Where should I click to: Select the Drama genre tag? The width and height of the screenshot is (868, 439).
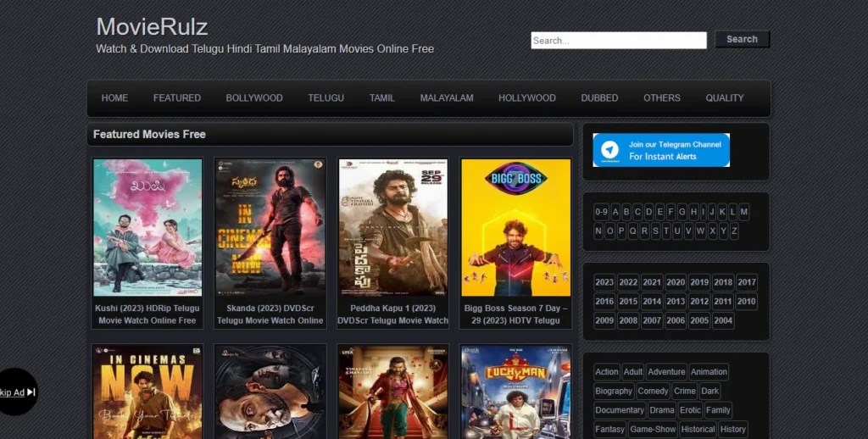coord(661,410)
